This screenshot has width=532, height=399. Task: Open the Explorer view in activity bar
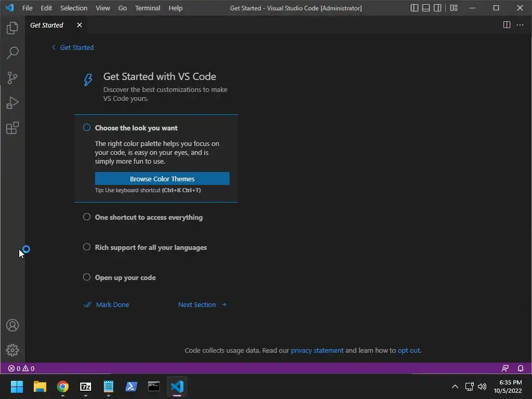click(12, 28)
